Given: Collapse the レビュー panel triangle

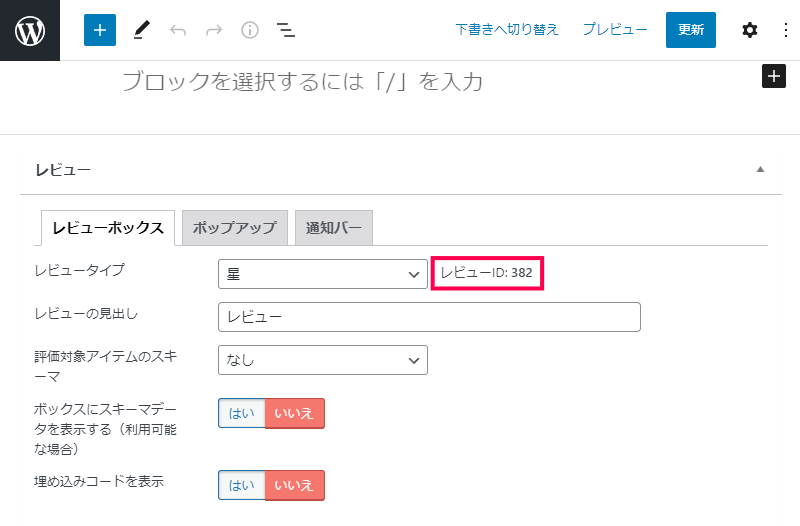Looking at the screenshot, I should pos(760,170).
